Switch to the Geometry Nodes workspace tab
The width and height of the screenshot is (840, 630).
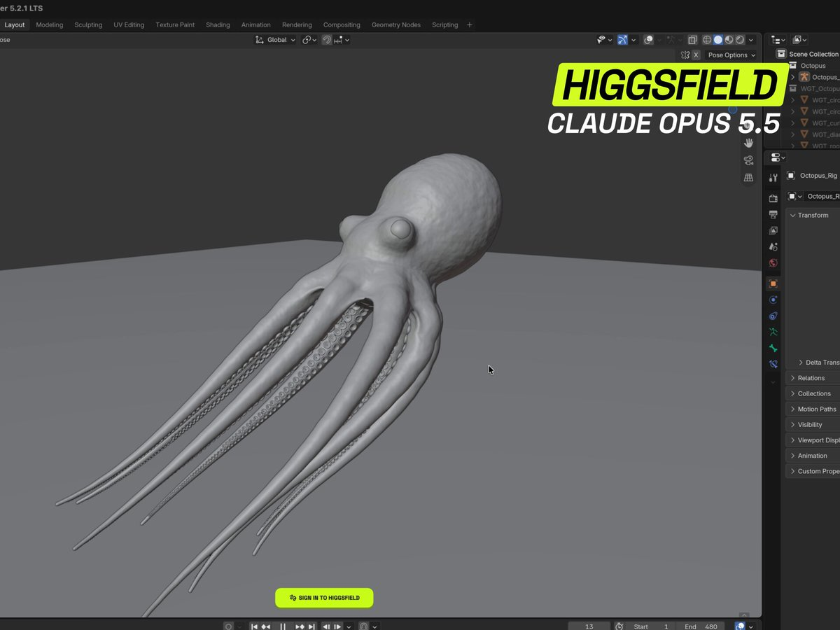pos(396,24)
